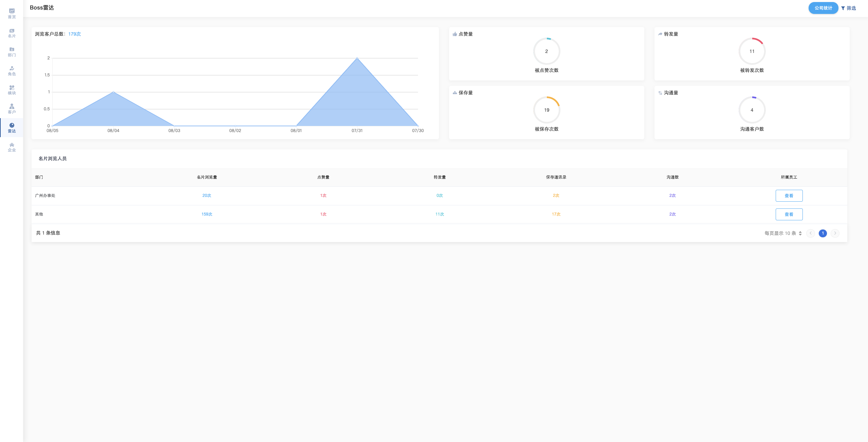View employees of 广州办事处 with 查看
868x442 pixels.
point(789,196)
